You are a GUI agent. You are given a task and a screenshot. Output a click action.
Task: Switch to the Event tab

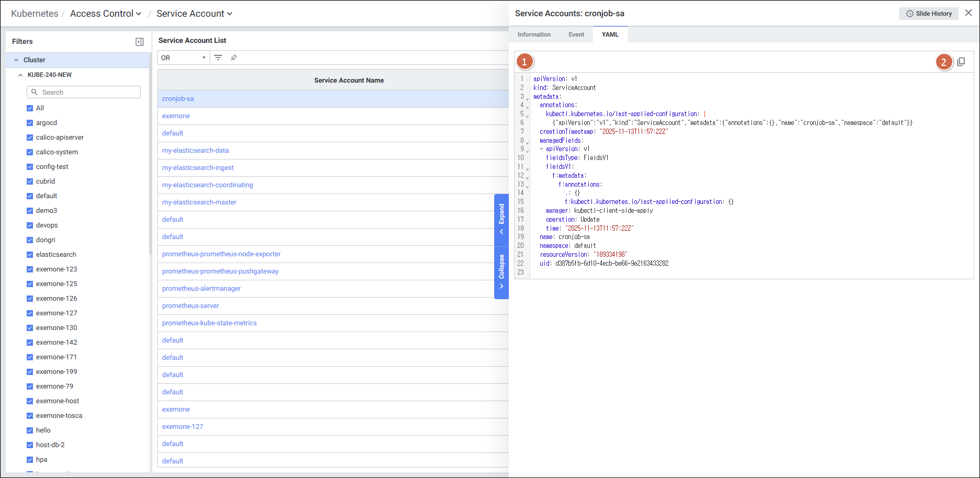coord(576,35)
